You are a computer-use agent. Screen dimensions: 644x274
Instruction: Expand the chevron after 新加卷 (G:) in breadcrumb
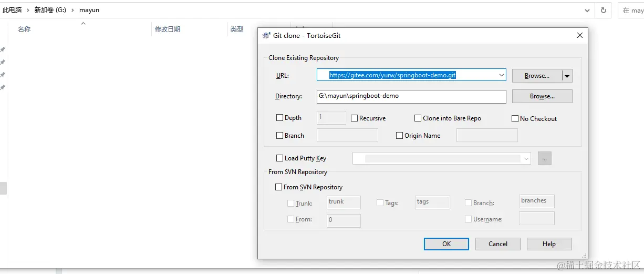point(72,10)
